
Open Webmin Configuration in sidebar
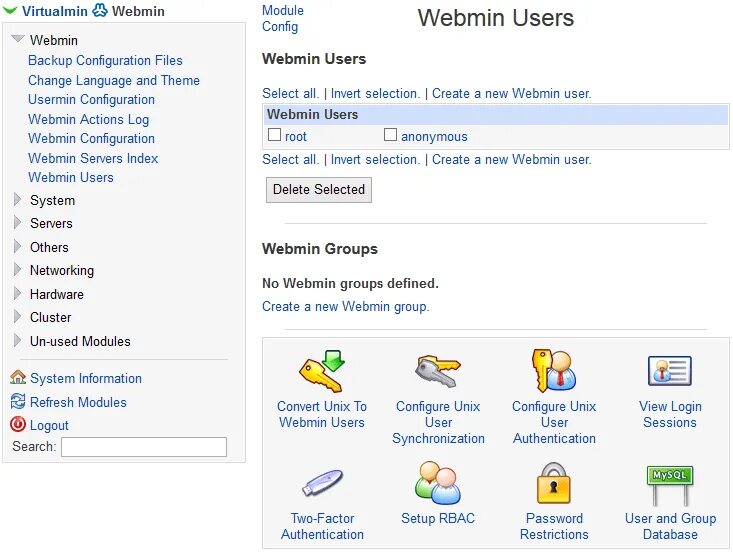click(x=91, y=138)
